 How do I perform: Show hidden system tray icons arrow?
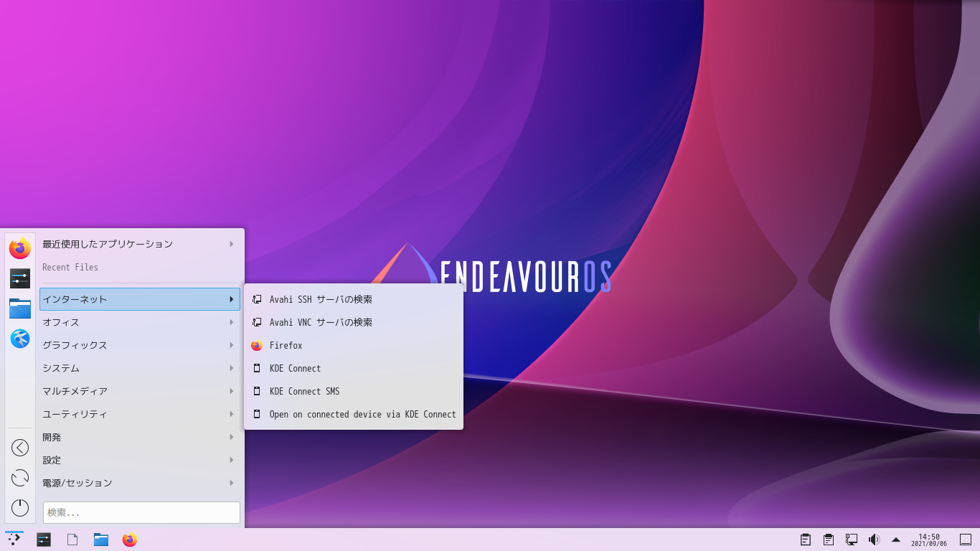pyautogui.click(x=896, y=540)
